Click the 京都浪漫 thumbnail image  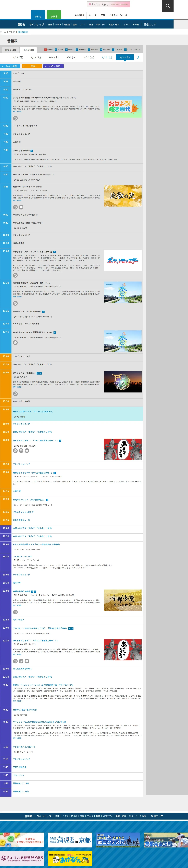coord(123,600)
